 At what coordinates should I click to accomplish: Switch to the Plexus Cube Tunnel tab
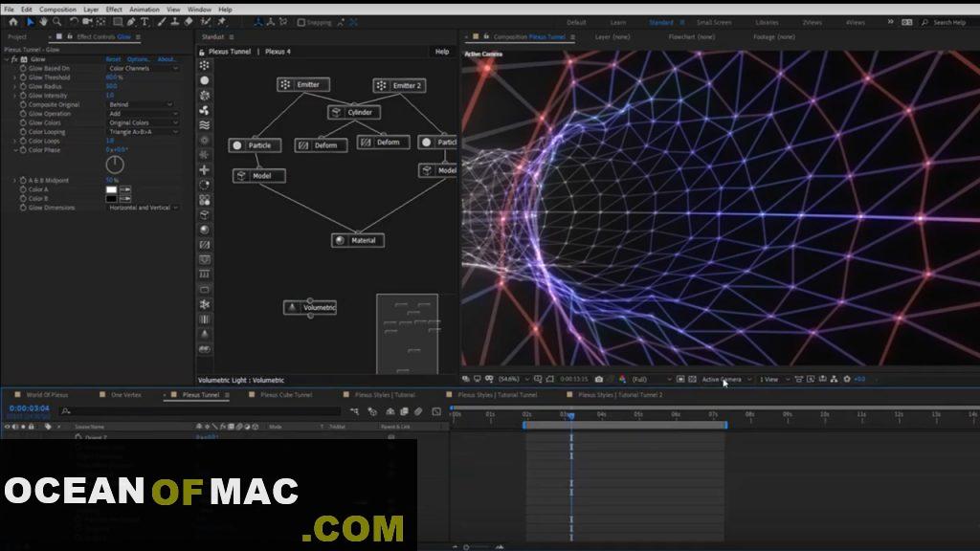click(x=284, y=394)
